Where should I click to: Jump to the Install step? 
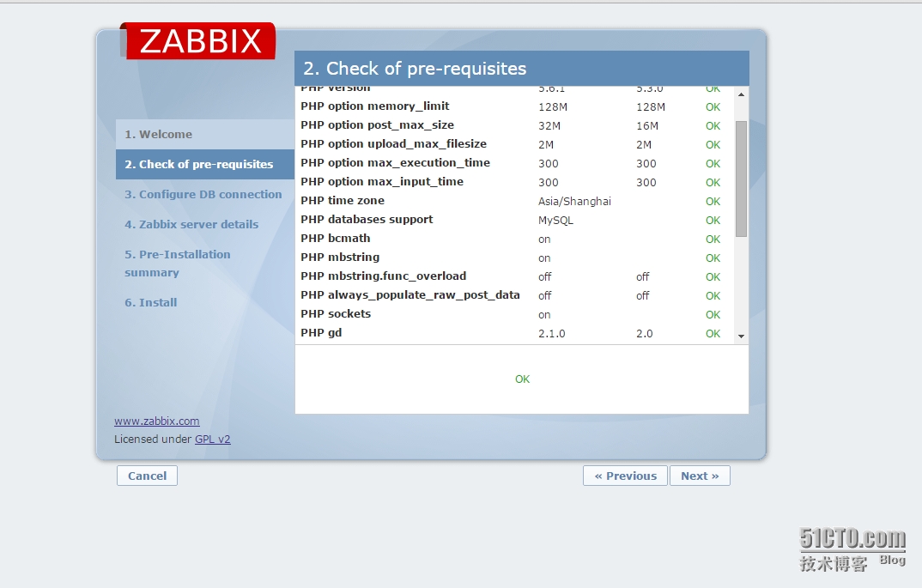pos(150,302)
